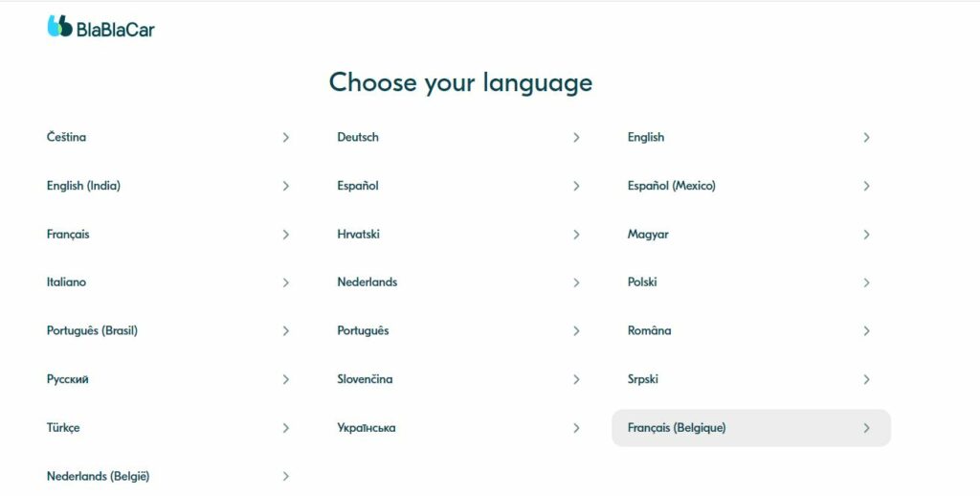The image size is (980, 496).
Task: Click the arrow icon next to Magyar
Action: coord(866,235)
